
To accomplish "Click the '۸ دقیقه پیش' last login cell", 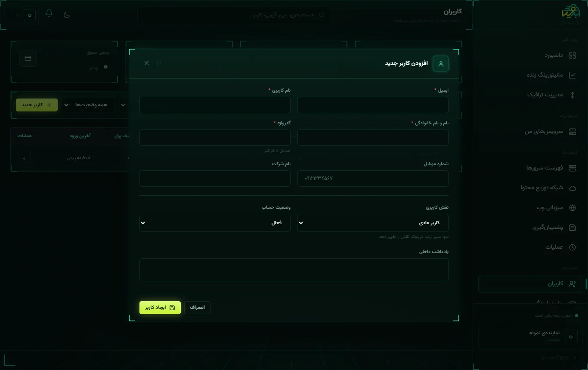I will [79, 158].
